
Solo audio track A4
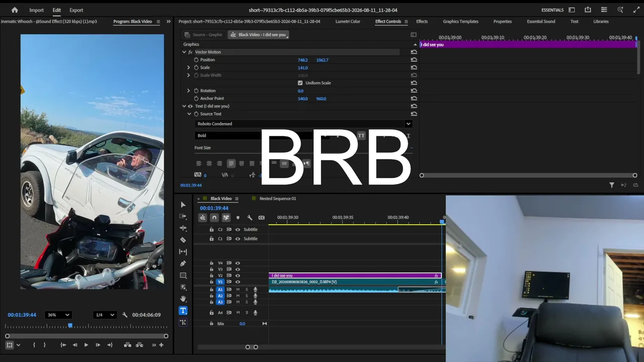coord(247,313)
